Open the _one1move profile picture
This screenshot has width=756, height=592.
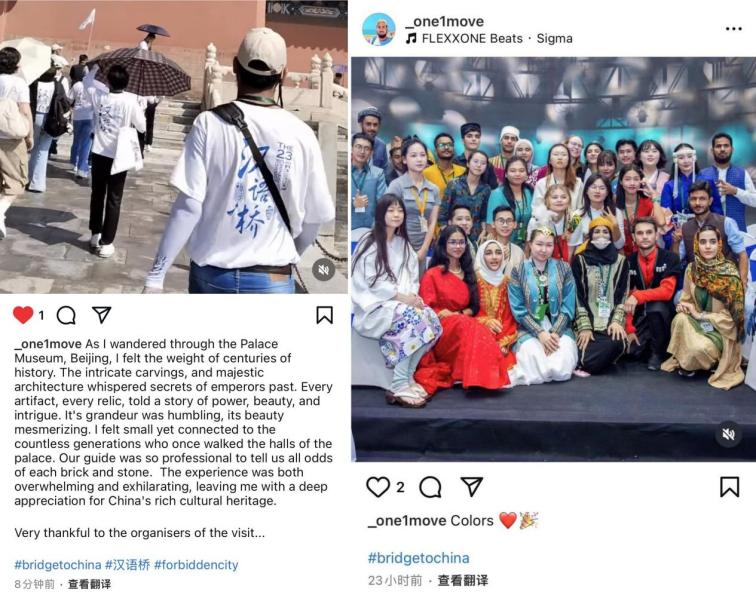[379, 29]
